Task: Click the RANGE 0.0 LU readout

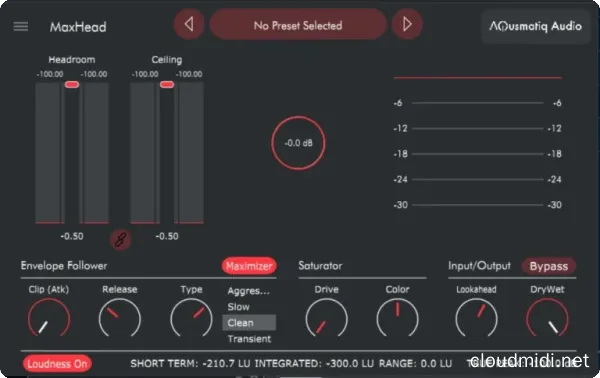Action: (416, 363)
